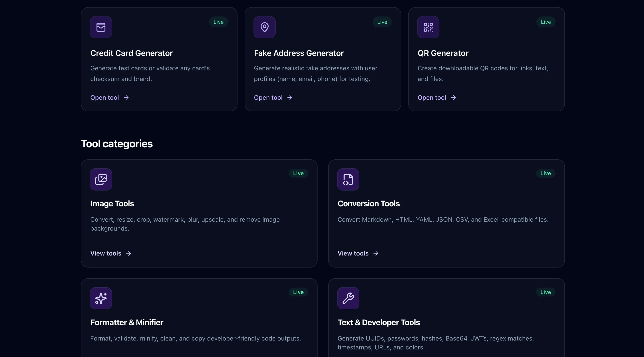Click 'Generate UUIDs, passwords, hashes' description
This screenshot has width=644, height=357.
(436, 343)
